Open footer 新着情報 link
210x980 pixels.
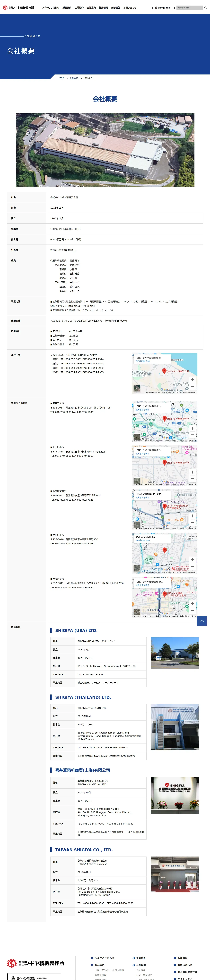pos(182,958)
